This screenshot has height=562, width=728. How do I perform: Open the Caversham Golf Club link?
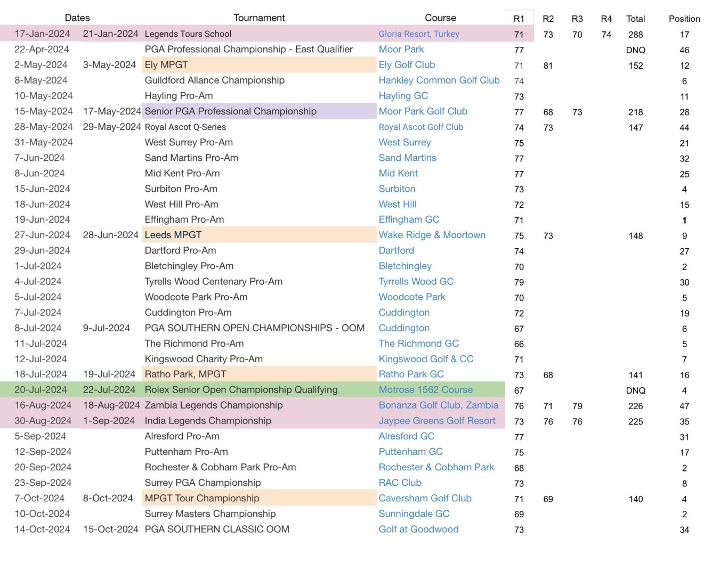pyautogui.click(x=425, y=498)
